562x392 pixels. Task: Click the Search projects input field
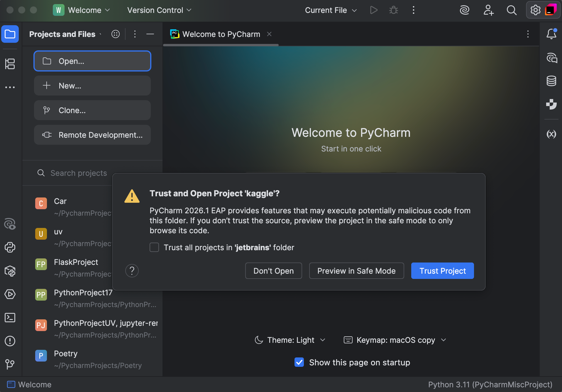click(79, 173)
